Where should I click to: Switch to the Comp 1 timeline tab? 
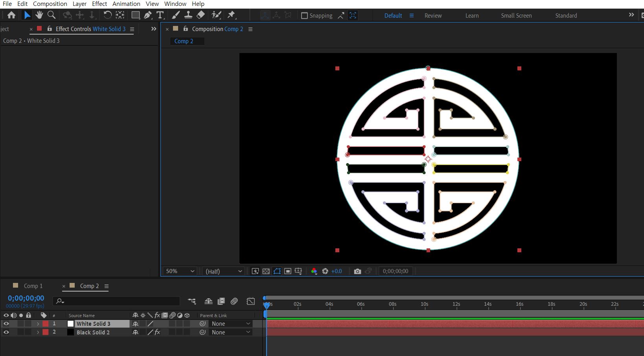(x=33, y=286)
